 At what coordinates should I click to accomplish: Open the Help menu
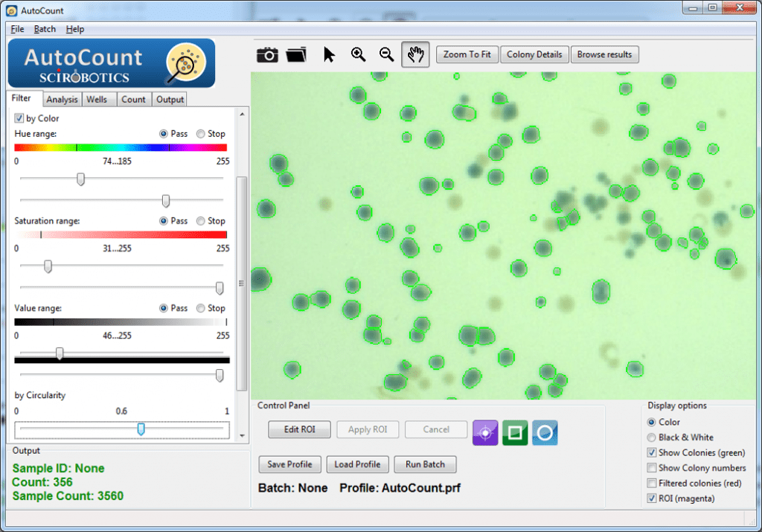click(x=74, y=29)
